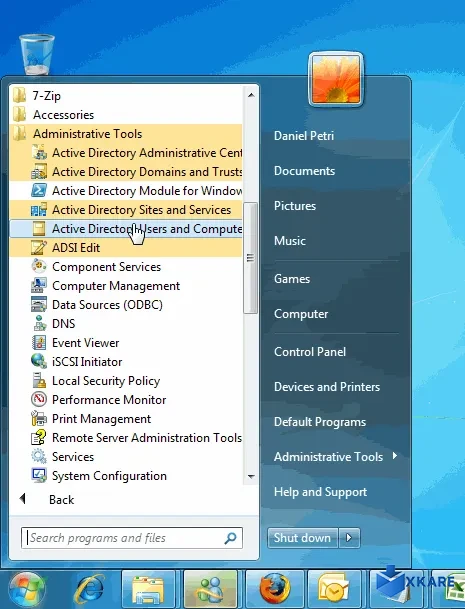The image size is (465, 609).
Task: Select the 'Computer Management' entry text
Action: [116, 286]
